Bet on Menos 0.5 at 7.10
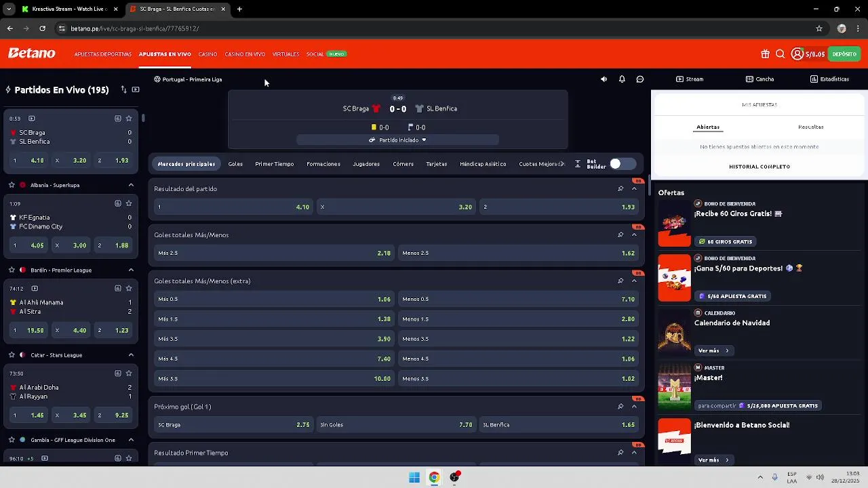The width and height of the screenshot is (868, 488). [x=518, y=299]
